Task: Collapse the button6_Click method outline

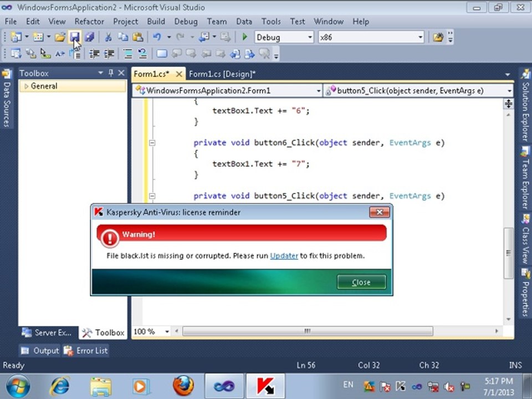Action: click(152, 143)
